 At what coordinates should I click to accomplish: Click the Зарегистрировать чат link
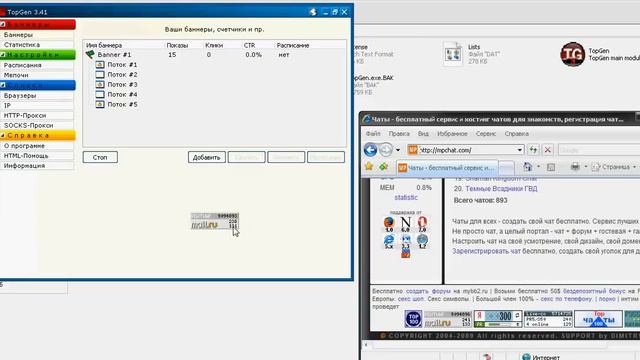[486, 251]
